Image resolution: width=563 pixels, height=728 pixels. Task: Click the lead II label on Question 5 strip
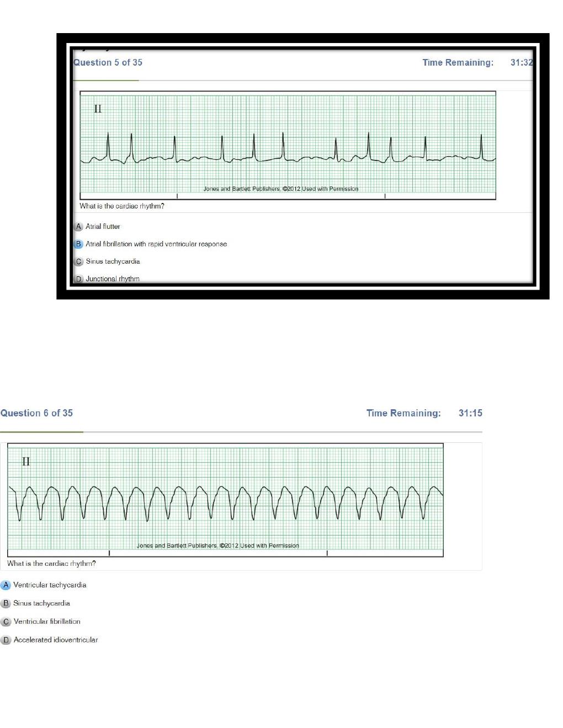click(x=98, y=109)
